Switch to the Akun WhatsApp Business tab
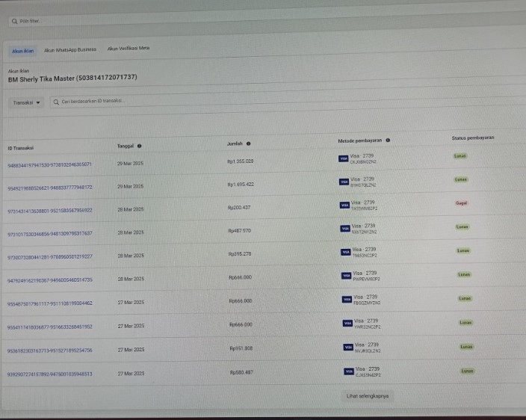 [x=70, y=50]
